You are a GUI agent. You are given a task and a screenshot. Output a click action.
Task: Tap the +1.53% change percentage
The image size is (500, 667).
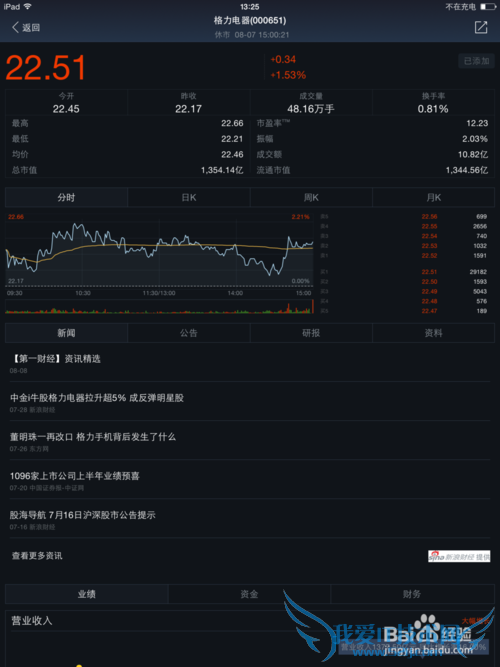coord(288,75)
